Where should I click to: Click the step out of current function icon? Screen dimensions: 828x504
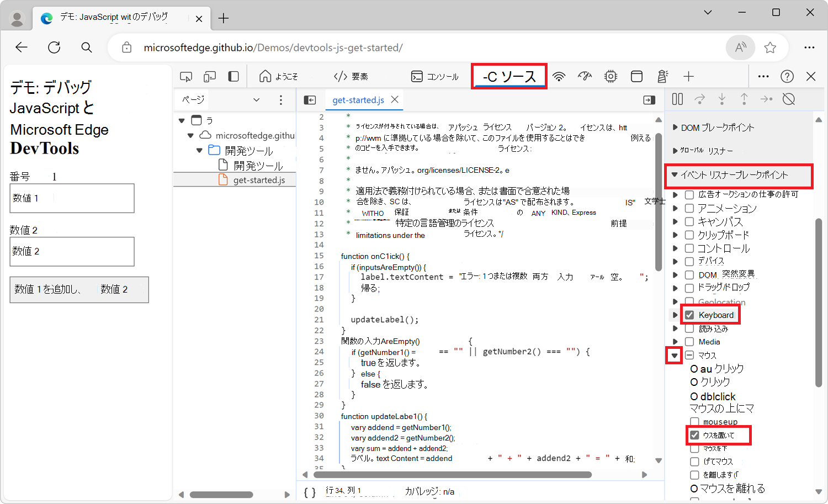[x=744, y=99]
